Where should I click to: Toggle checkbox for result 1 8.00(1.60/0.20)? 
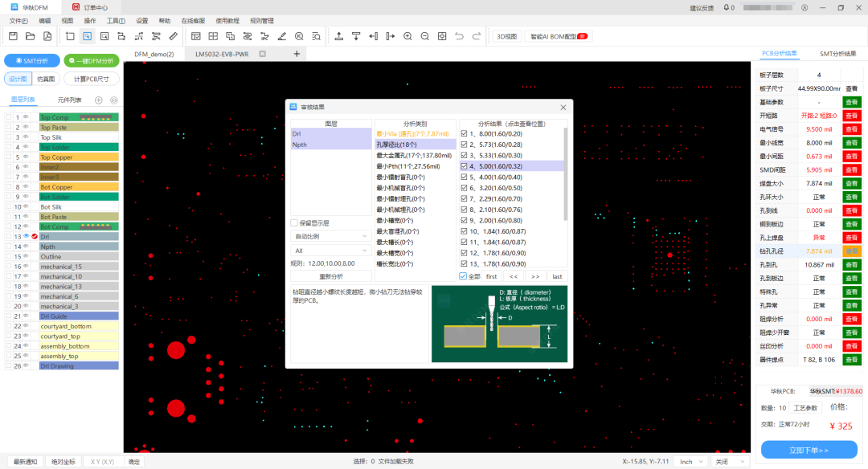click(x=464, y=133)
